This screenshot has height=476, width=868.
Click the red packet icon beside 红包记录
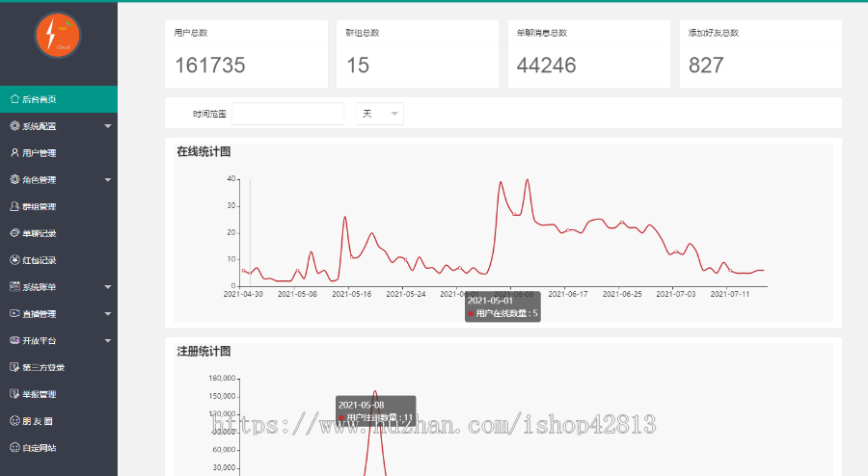point(14,260)
